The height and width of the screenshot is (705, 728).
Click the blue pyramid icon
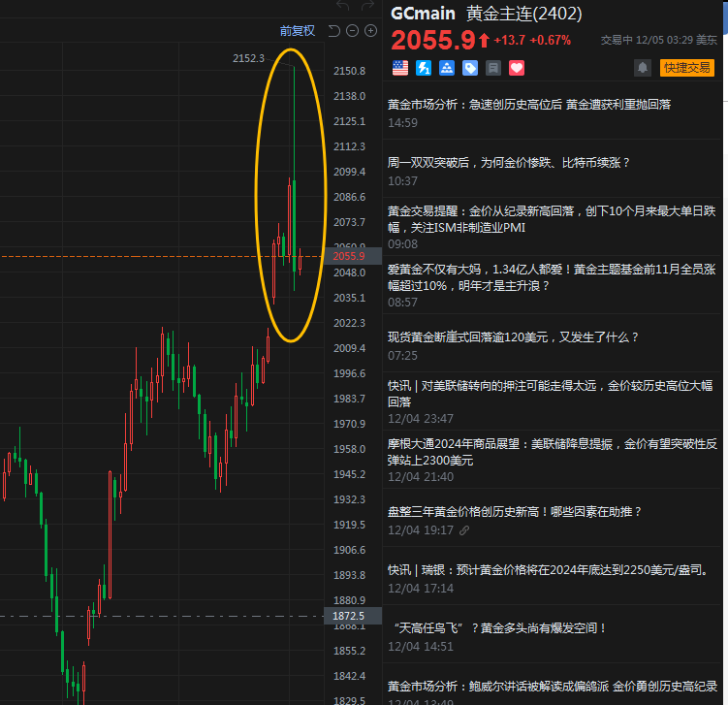tap(447, 68)
